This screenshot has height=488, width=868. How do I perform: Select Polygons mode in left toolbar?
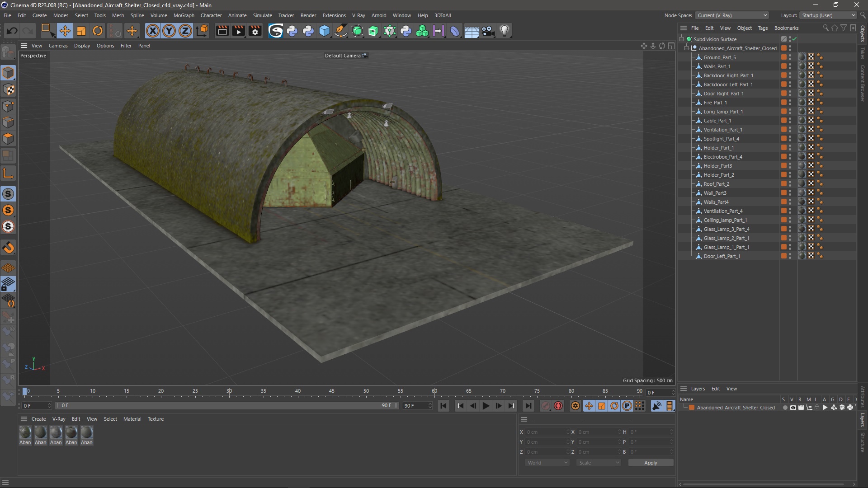(8, 138)
